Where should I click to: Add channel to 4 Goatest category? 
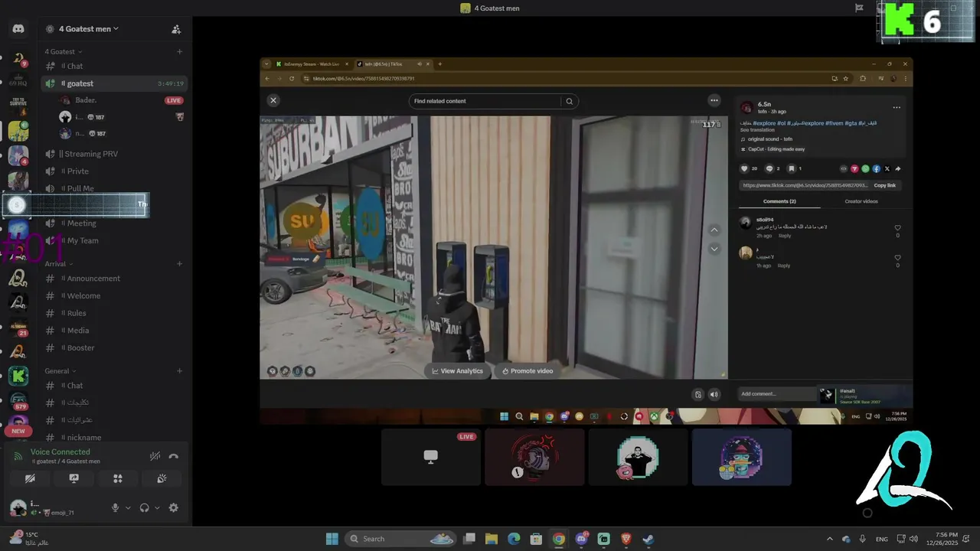(179, 51)
